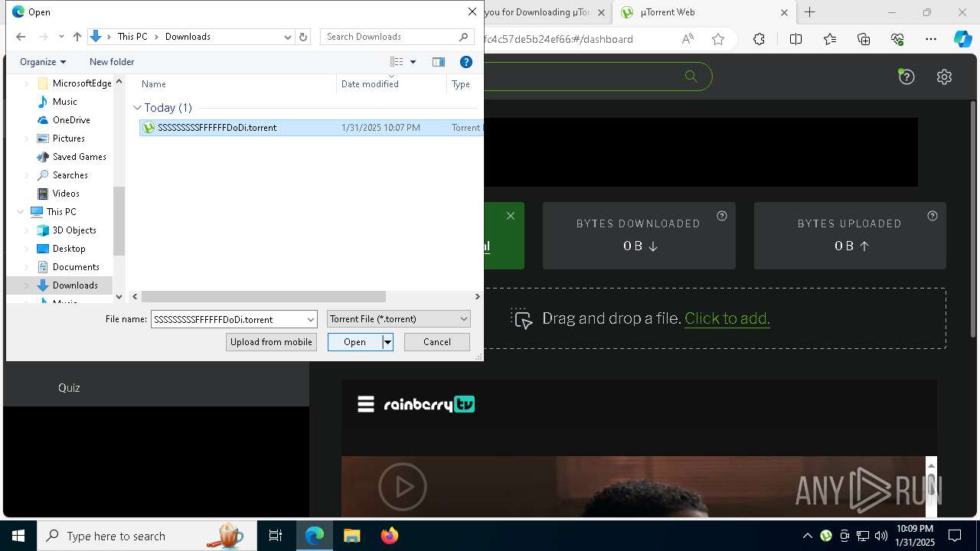The height and width of the screenshot is (551, 980).
Task: Open the Open button split arrow
Action: [387, 342]
